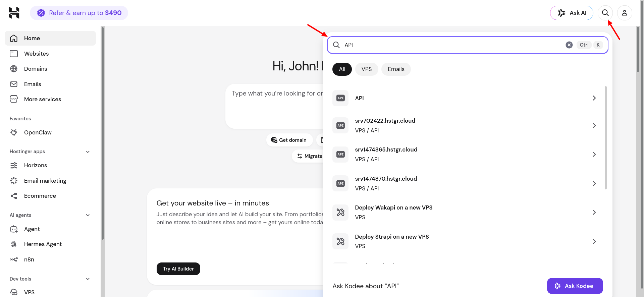Viewport: 644px width, 297px height.
Task: Select srv702422.hstgr.cloud result text
Action: click(385, 121)
